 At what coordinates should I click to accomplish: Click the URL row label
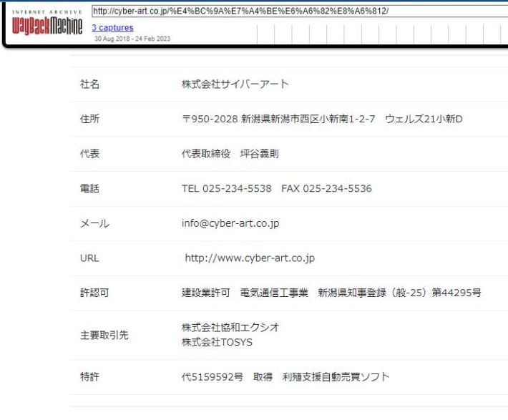pos(89,258)
